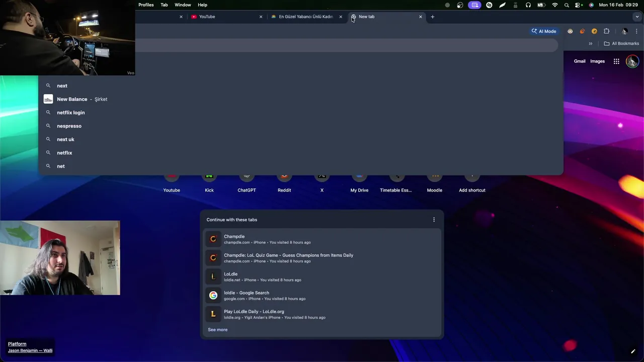Open the 'loldle - Google Search' entry

tap(322, 295)
